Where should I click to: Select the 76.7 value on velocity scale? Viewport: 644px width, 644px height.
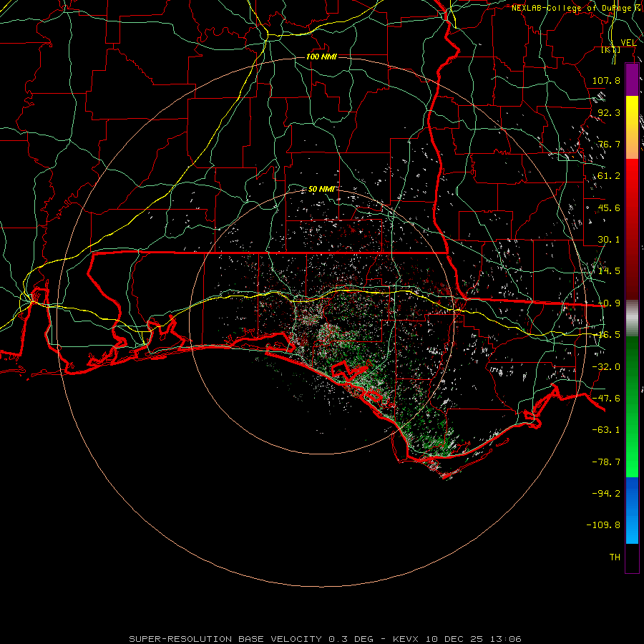point(609,144)
